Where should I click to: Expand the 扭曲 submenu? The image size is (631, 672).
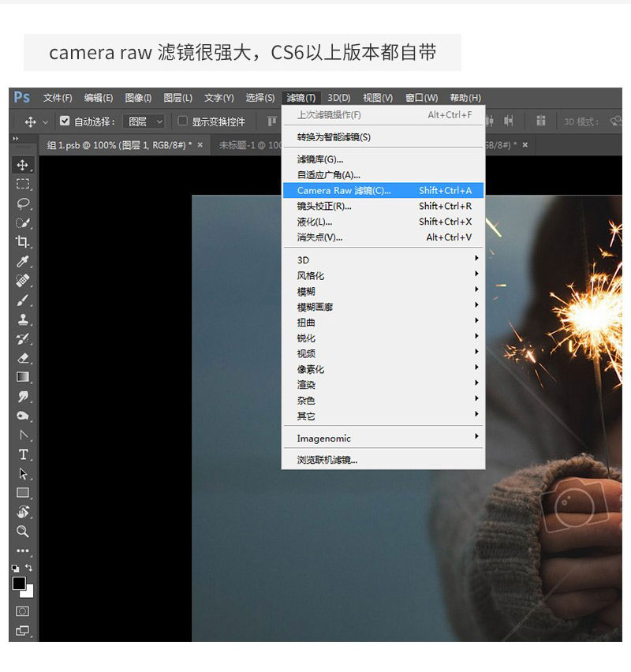(383, 323)
